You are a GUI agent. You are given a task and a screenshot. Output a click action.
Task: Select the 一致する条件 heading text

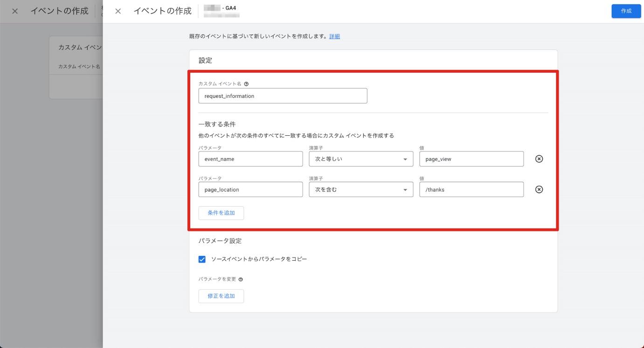(x=217, y=125)
